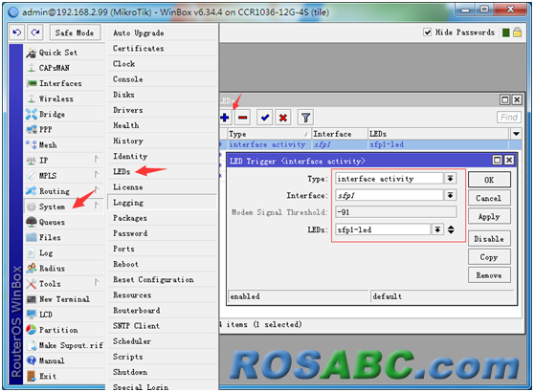Click the Apply button
This screenshot has height=392, width=534.
pyautogui.click(x=489, y=216)
